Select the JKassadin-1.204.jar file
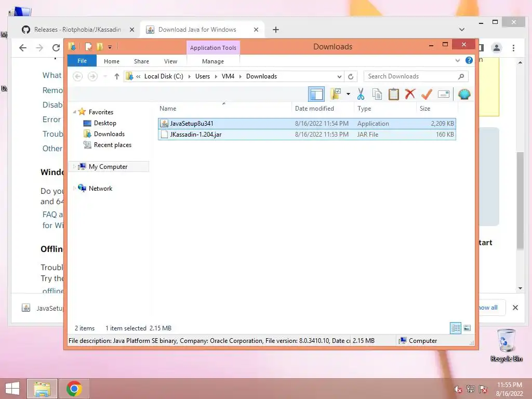This screenshot has height=399, width=532. 307,134
